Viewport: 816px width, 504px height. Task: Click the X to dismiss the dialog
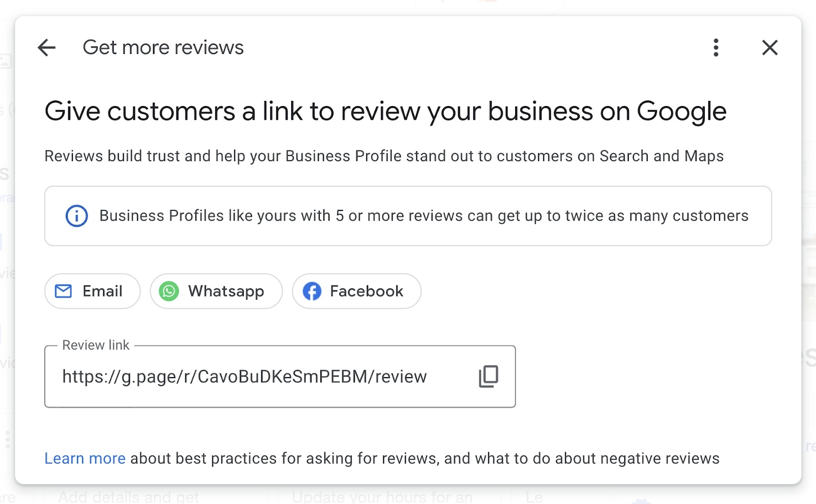(770, 48)
